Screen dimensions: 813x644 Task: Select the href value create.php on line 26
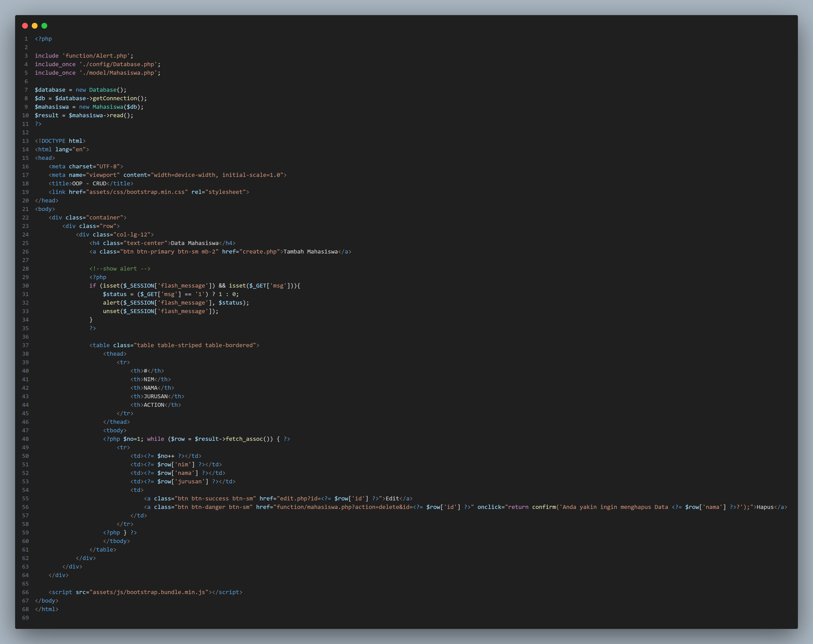click(260, 252)
